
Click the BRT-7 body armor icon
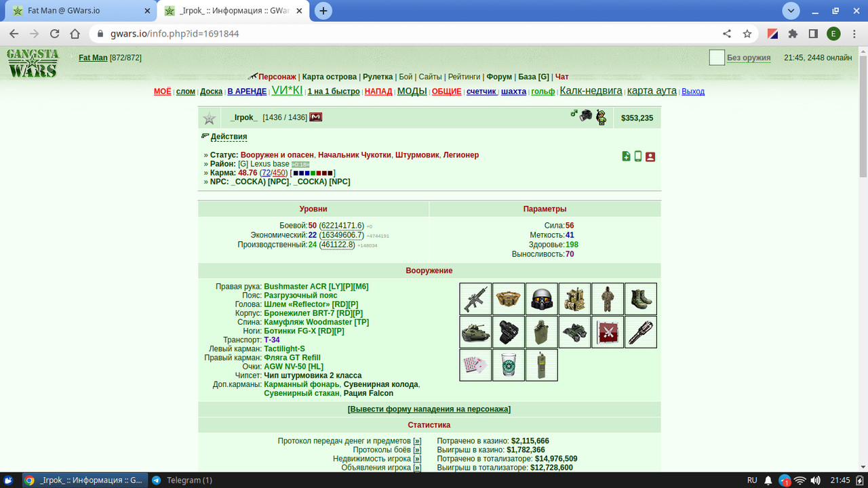575,299
